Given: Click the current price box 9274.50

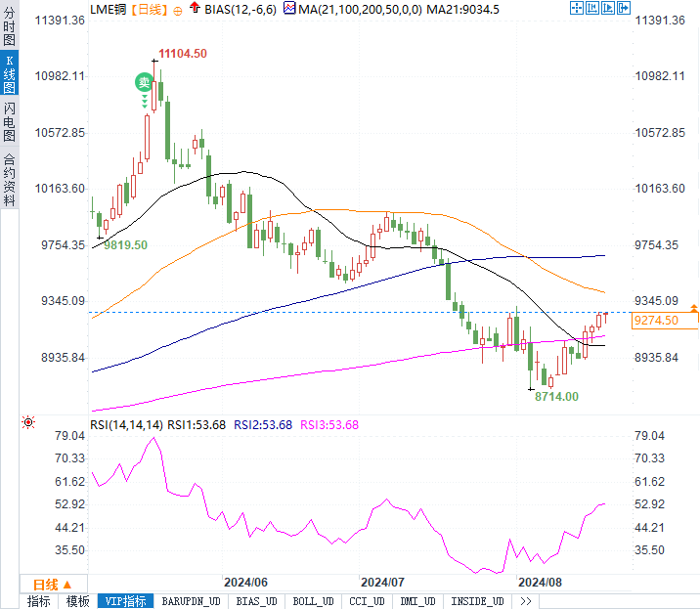Looking at the screenshot, I should pos(665,321).
